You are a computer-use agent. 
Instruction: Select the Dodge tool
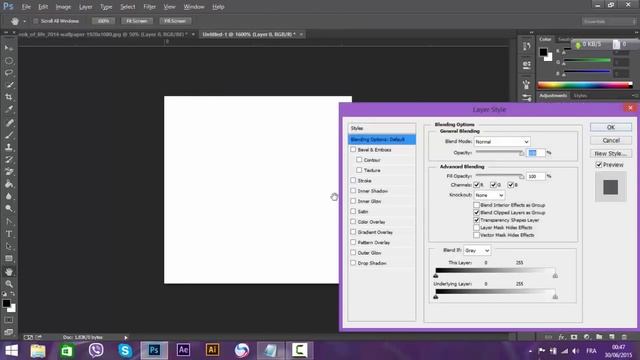(x=9, y=209)
